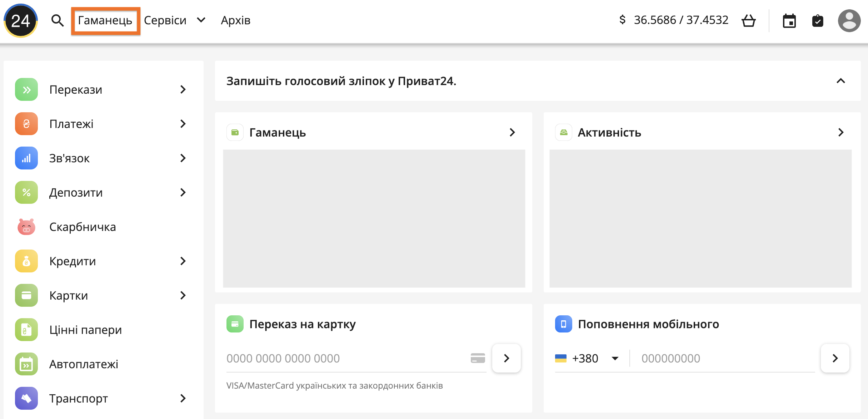The width and height of the screenshot is (868, 419).
Task: Submit card transfer with arrow button
Action: click(x=506, y=358)
